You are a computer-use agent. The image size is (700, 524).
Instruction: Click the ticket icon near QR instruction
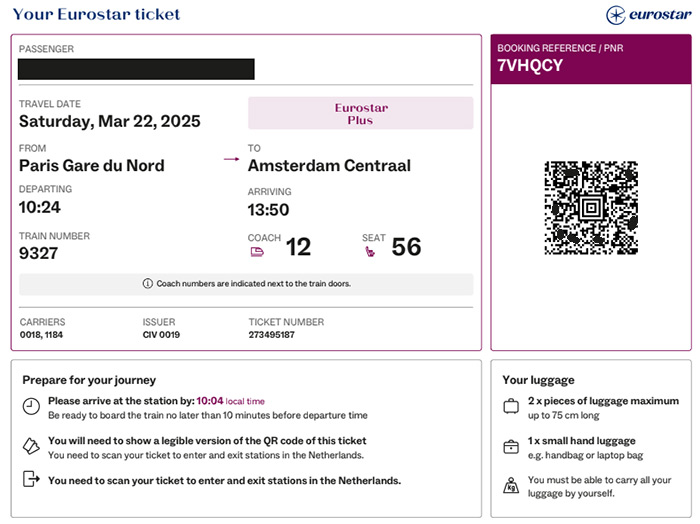pyautogui.click(x=31, y=446)
